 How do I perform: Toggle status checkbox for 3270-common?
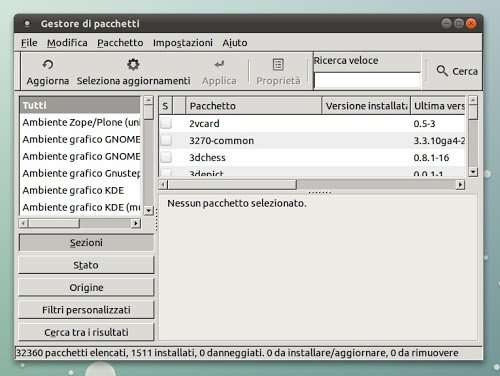click(166, 140)
